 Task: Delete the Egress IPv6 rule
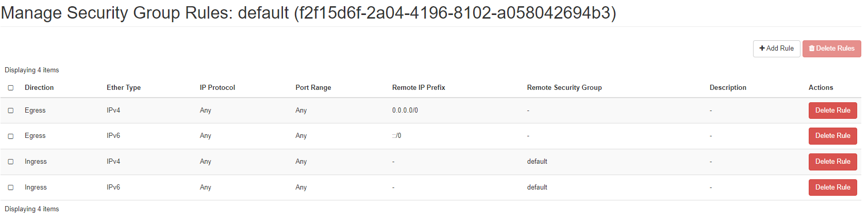point(832,136)
